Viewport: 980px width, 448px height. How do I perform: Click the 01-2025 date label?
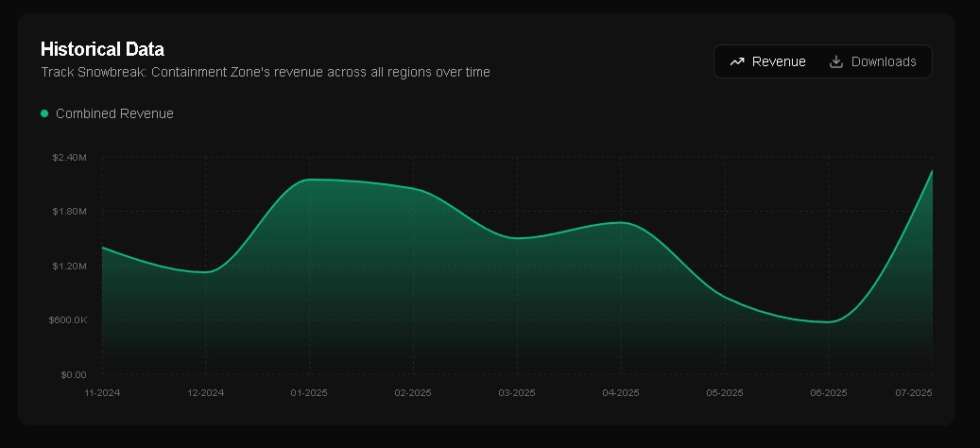pyautogui.click(x=309, y=392)
